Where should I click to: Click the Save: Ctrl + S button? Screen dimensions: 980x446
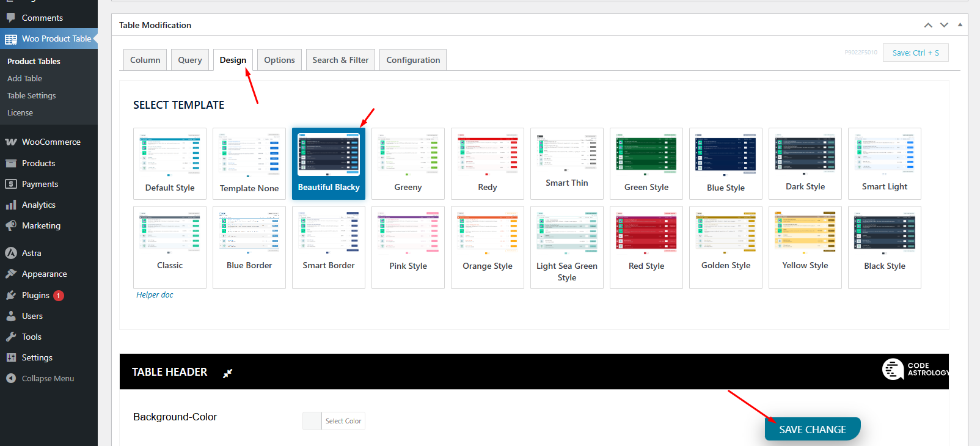click(915, 53)
